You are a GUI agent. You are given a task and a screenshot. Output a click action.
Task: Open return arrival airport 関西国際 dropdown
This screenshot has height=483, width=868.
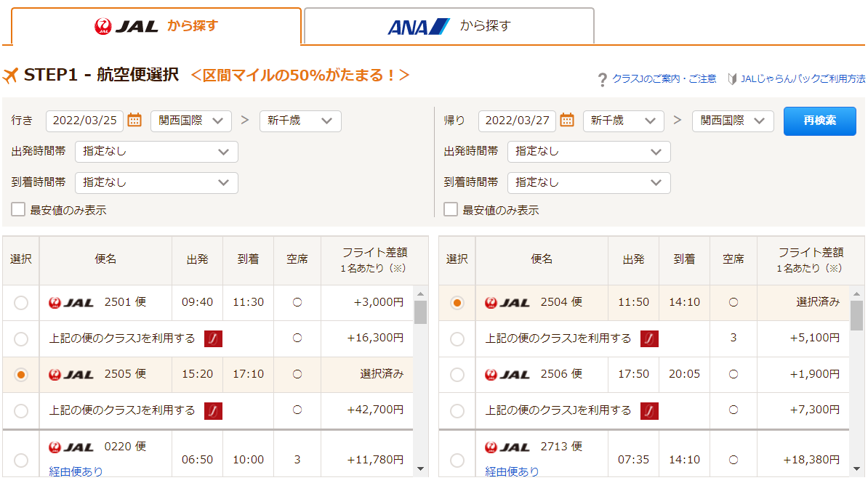tap(732, 121)
